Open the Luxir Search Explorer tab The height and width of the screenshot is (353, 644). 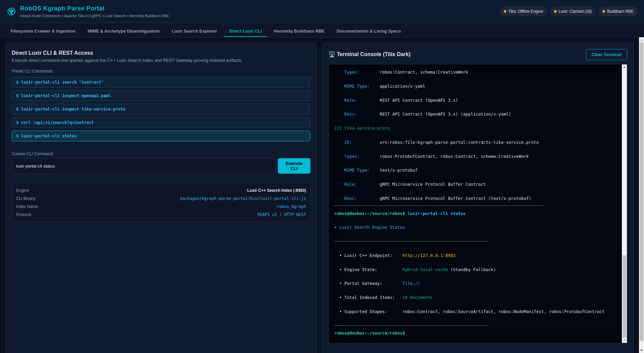pos(194,31)
